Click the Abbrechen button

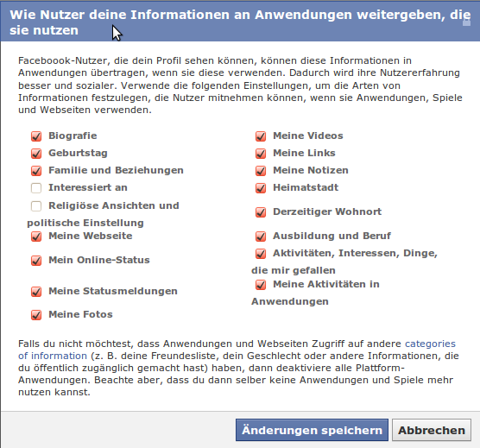(432, 430)
